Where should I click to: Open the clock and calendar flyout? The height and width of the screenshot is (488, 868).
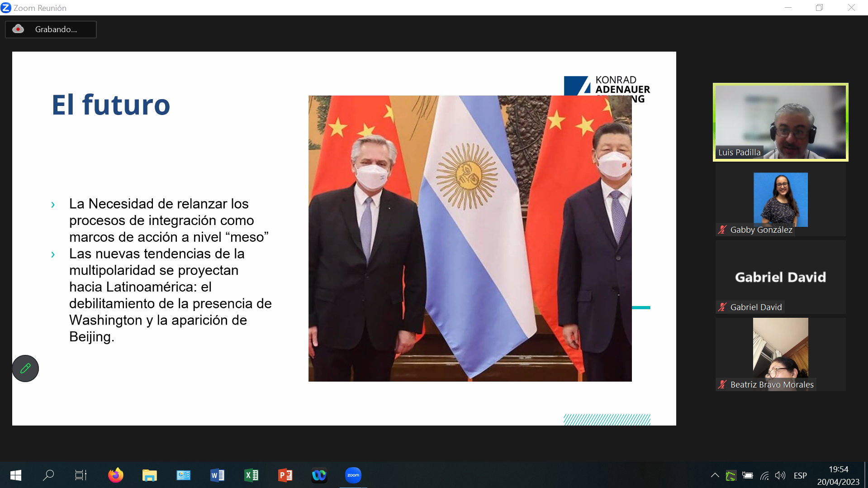(838, 475)
